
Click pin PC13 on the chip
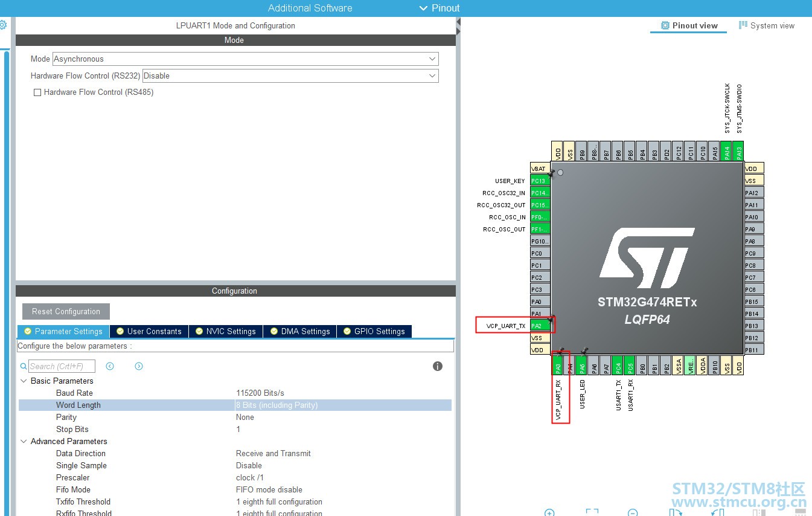tap(540, 181)
